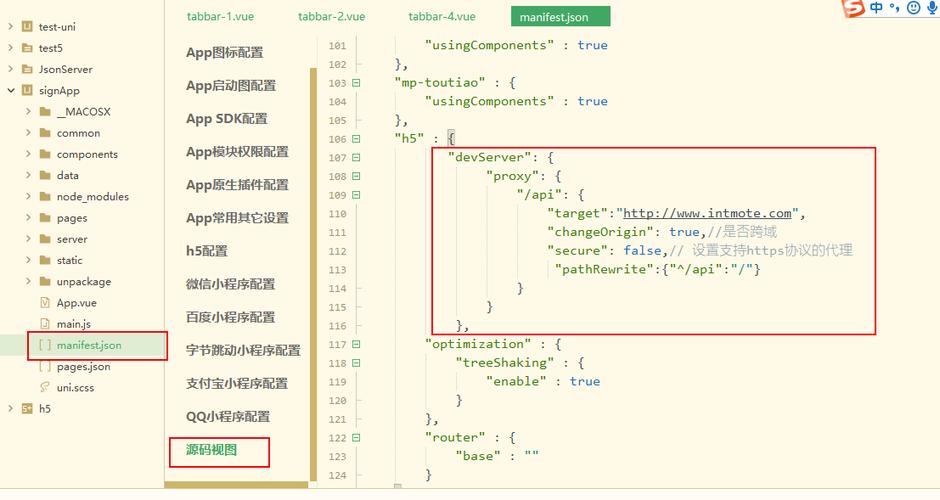Click the pages.json brackets icon
This screenshot has width=940, height=500.
tap(45, 366)
